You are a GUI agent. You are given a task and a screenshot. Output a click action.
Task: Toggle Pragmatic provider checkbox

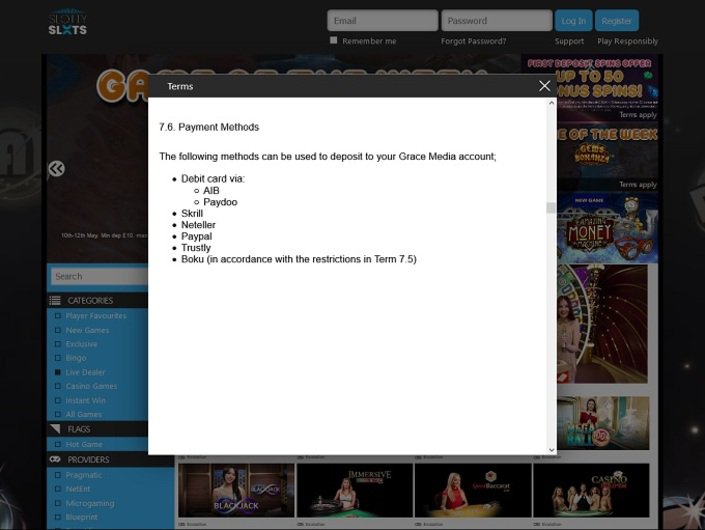[x=58, y=475]
